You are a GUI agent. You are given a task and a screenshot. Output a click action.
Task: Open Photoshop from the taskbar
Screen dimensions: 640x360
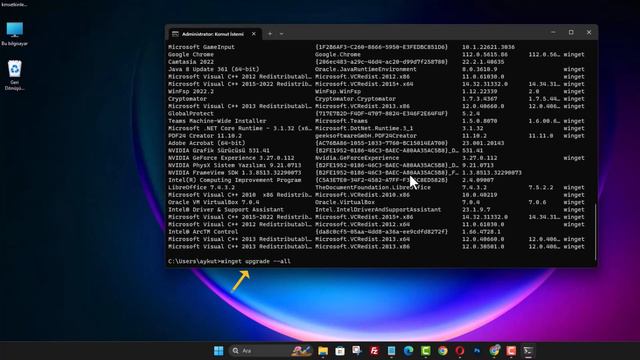point(477,351)
